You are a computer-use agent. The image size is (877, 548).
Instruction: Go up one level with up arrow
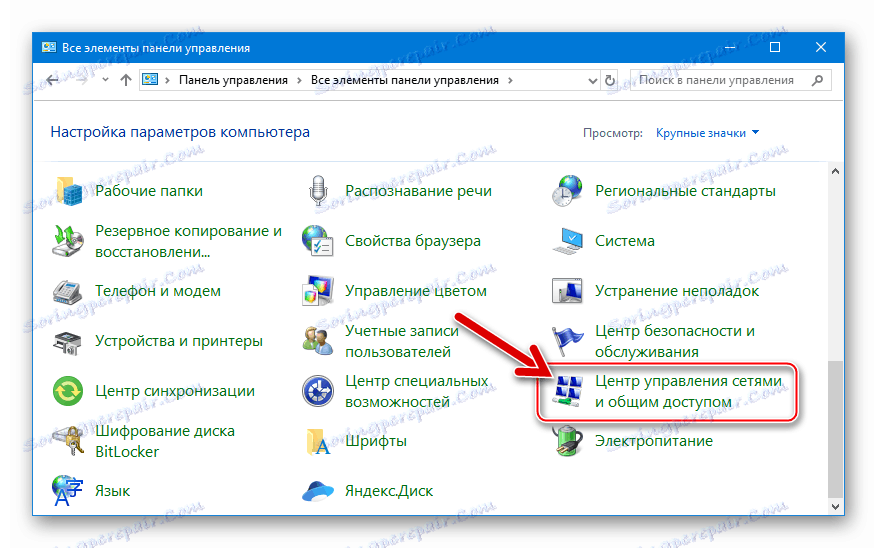click(x=126, y=80)
